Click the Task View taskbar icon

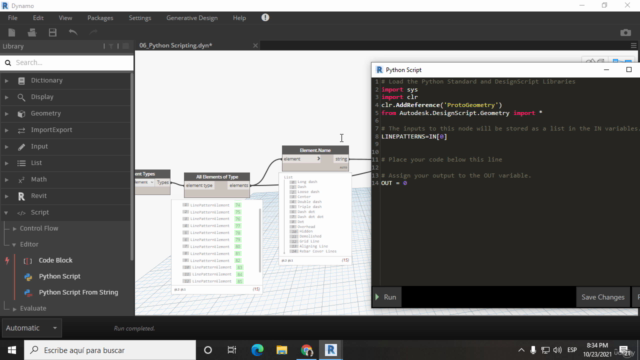pyautogui.click(x=232, y=350)
